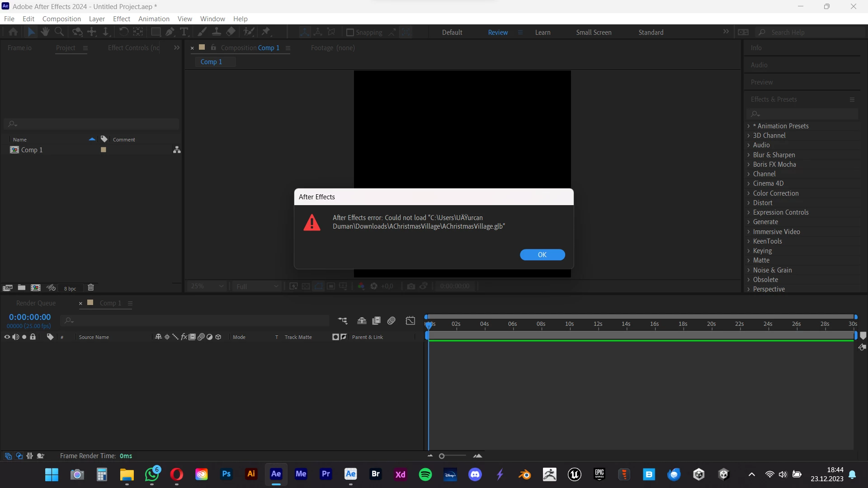Switch to the Render Queue tab
Screen dimensions: 868x488
(x=36, y=303)
